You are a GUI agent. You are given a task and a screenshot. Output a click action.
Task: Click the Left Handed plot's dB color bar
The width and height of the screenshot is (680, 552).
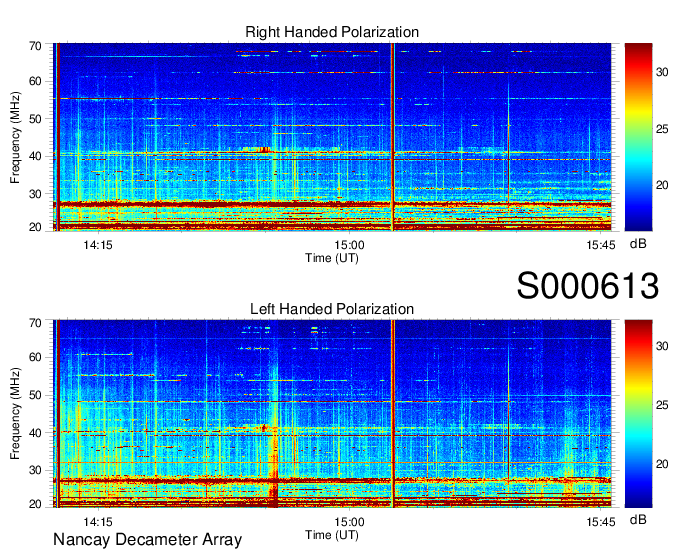(x=638, y=414)
